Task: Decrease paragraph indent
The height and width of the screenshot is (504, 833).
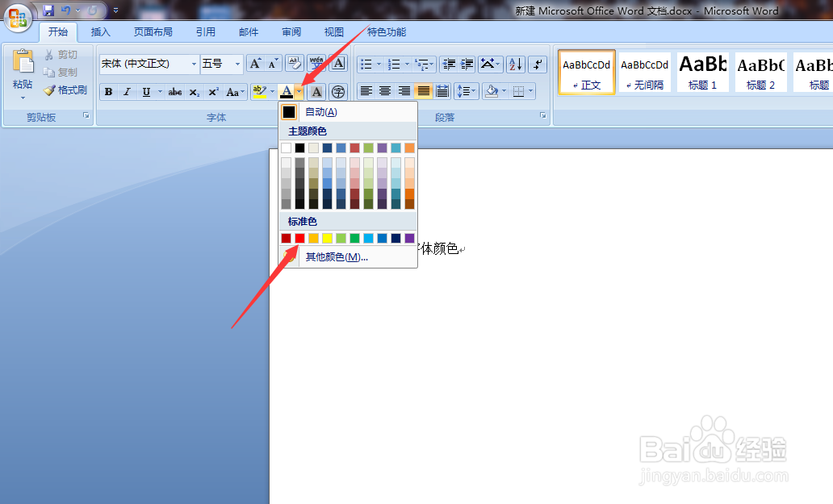Action: point(449,65)
